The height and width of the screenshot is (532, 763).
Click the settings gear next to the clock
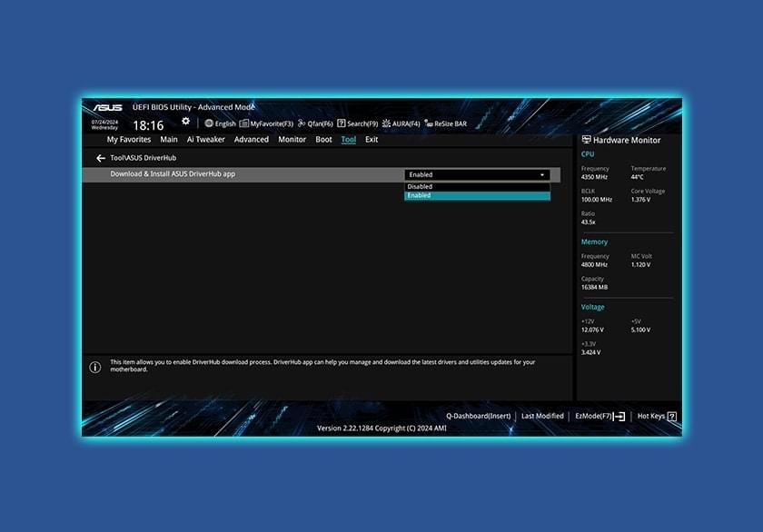tap(185, 120)
